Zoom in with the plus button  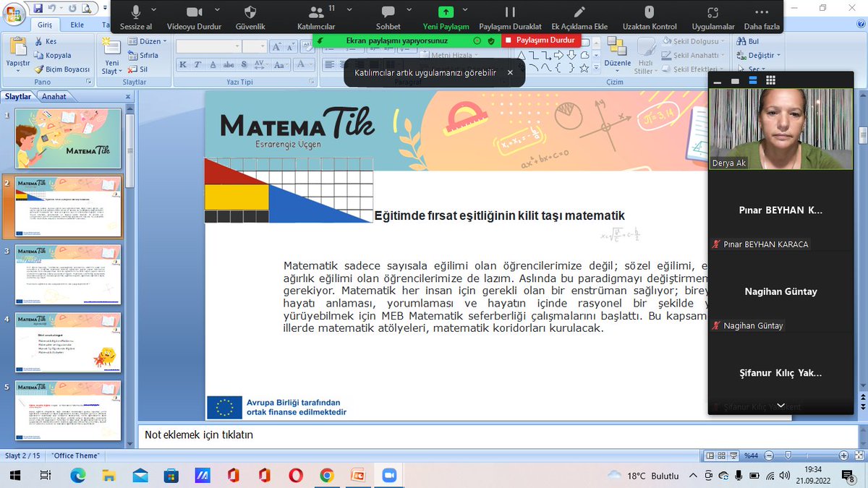coord(843,455)
